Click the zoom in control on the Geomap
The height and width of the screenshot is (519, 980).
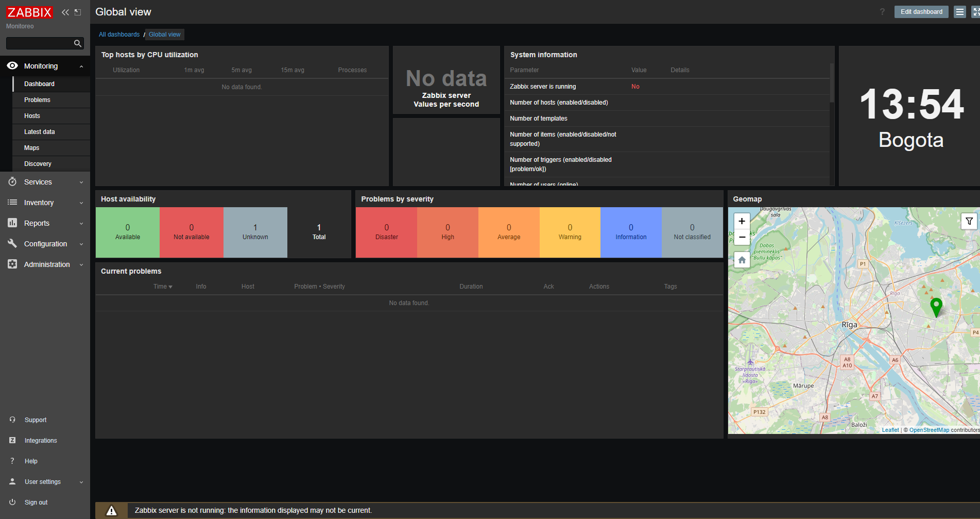(x=742, y=221)
